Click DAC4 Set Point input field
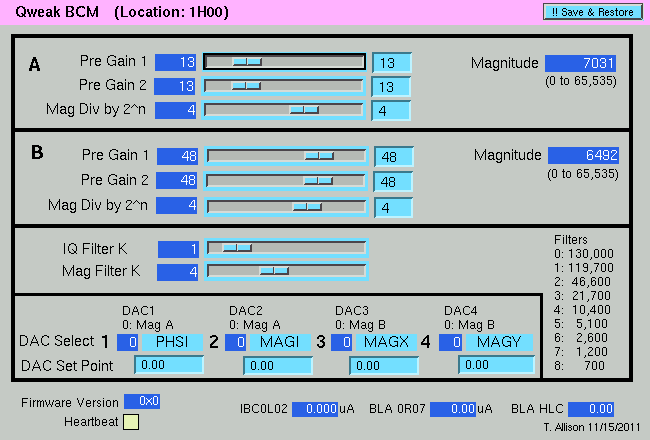Image resolution: width=650 pixels, height=440 pixels. [x=496, y=365]
